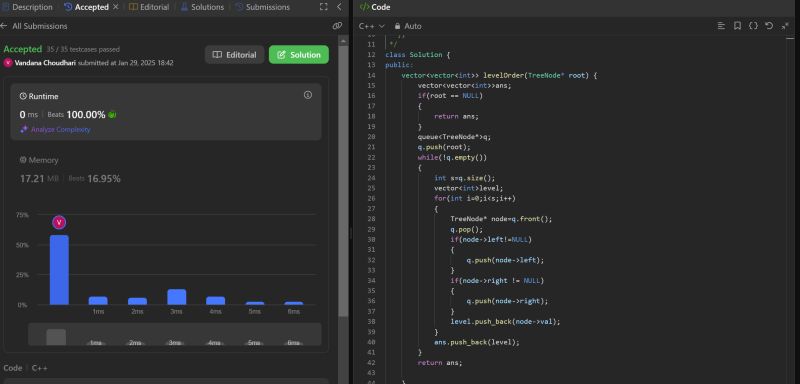Select the Accepted tab
The height and width of the screenshot is (384, 800).
click(x=86, y=7)
